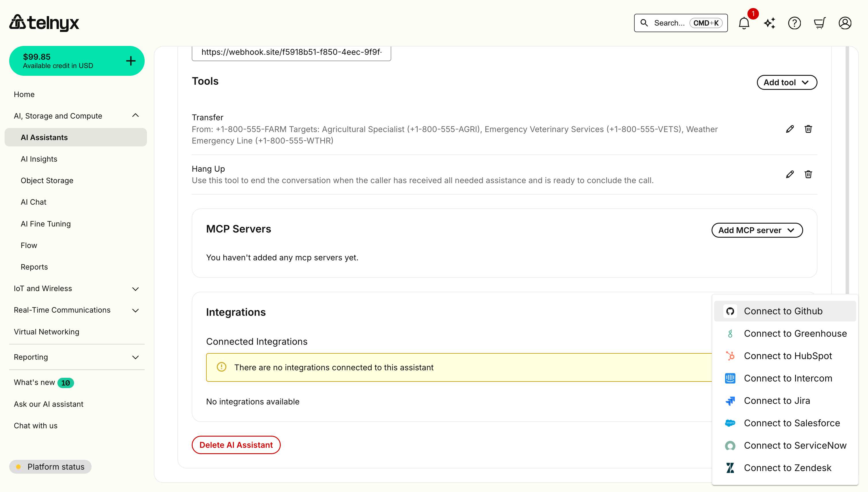
Task: Open Platform status
Action: [51, 467]
